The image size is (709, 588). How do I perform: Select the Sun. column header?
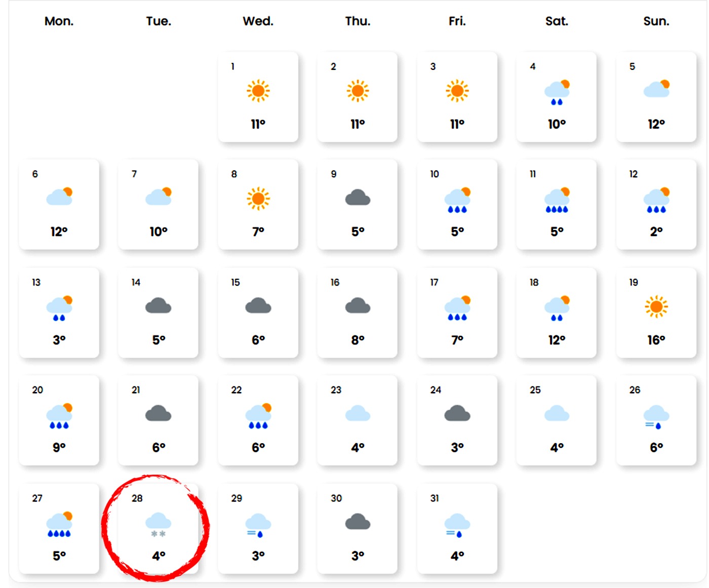(x=656, y=21)
